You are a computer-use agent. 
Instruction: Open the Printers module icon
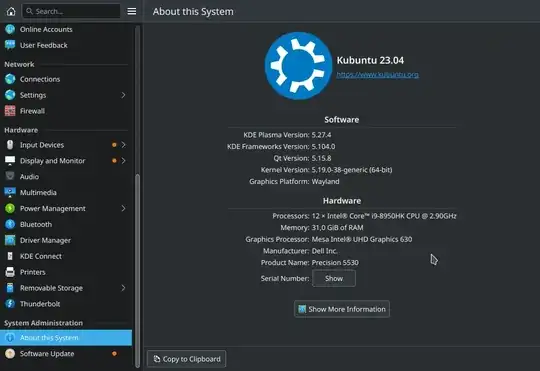click(x=10, y=272)
